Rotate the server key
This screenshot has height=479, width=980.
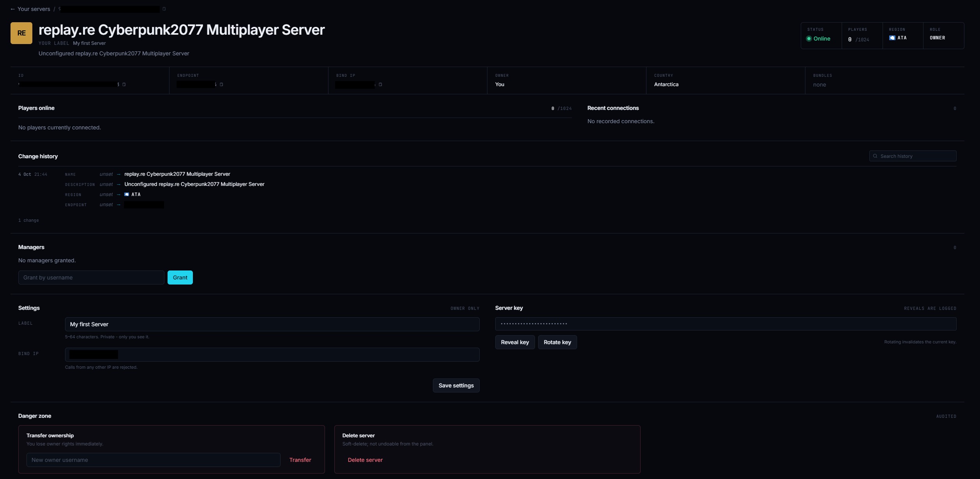tap(557, 342)
